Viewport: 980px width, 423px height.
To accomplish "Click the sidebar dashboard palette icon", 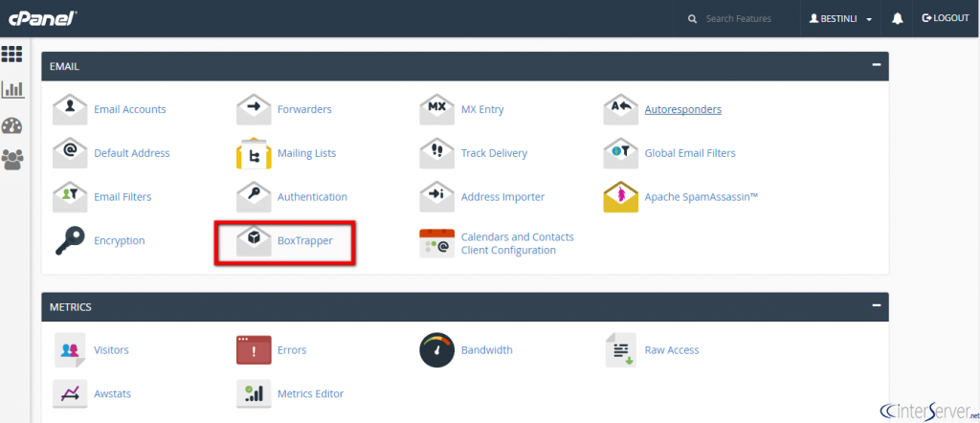I will (12, 125).
